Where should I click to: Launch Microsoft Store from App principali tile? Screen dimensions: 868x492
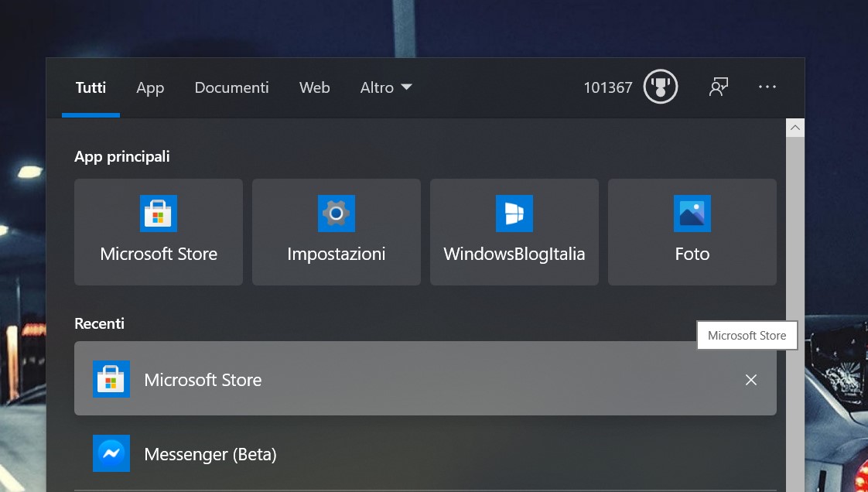[x=159, y=232]
